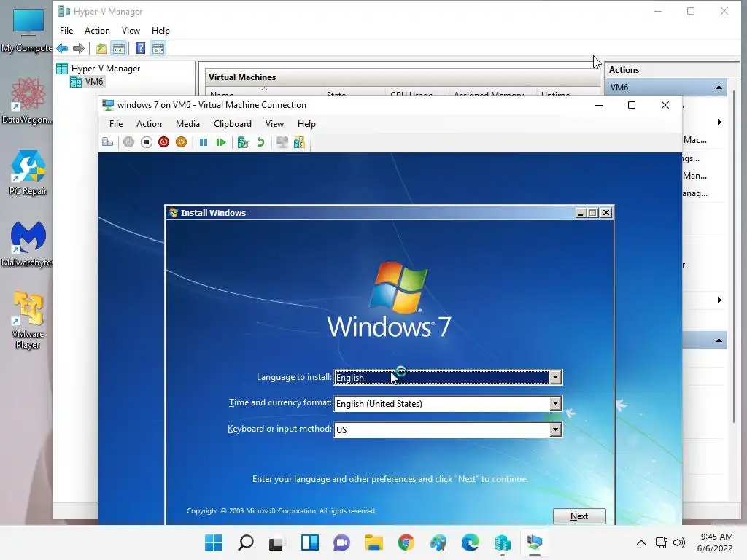Image resolution: width=747 pixels, height=560 pixels.
Task: Open Malwarebytes desktop shortcut
Action: click(27, 244)
